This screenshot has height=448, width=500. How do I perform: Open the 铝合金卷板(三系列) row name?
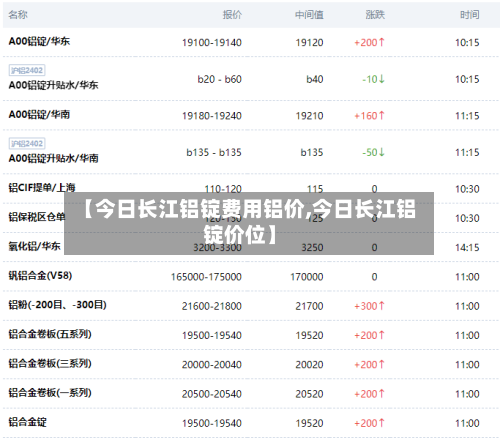(x=50, y=364)
